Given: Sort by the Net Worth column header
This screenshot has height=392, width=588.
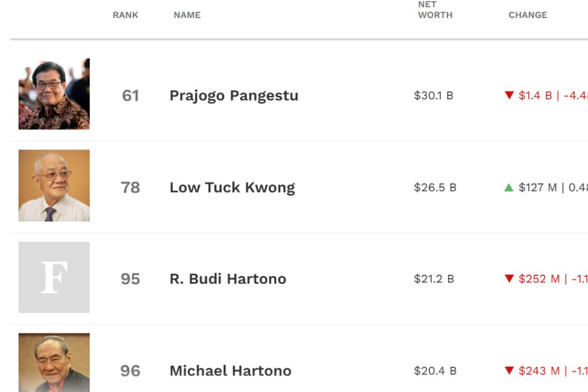Looking at the screenshot, I should click(435, 10).
